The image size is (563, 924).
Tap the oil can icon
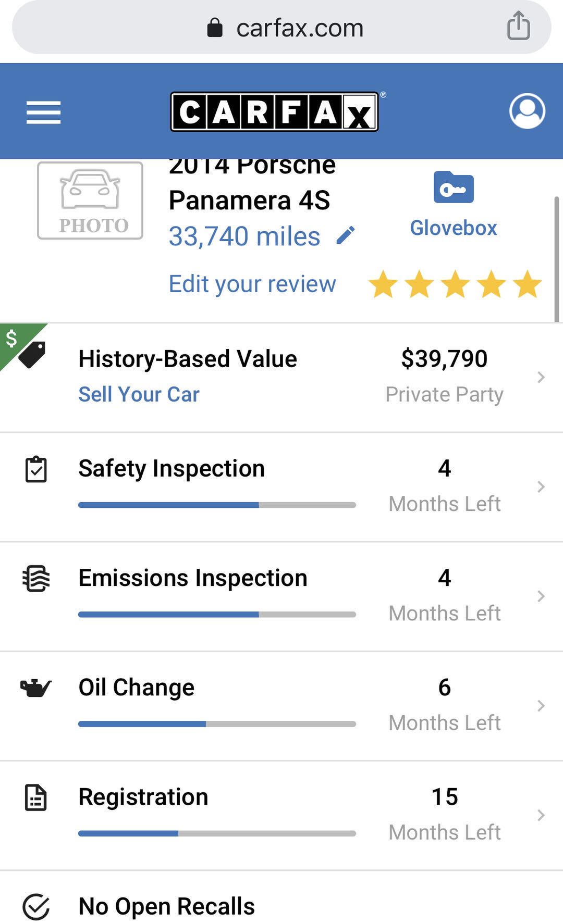pyautogui.click(x=36, y=688)
